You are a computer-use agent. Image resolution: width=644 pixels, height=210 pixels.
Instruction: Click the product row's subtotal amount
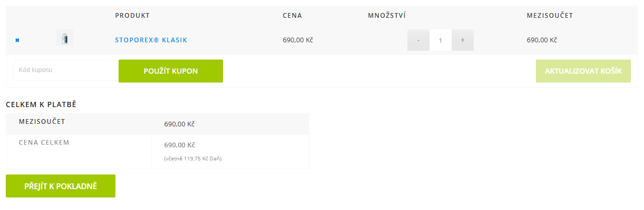click(542, 40)
